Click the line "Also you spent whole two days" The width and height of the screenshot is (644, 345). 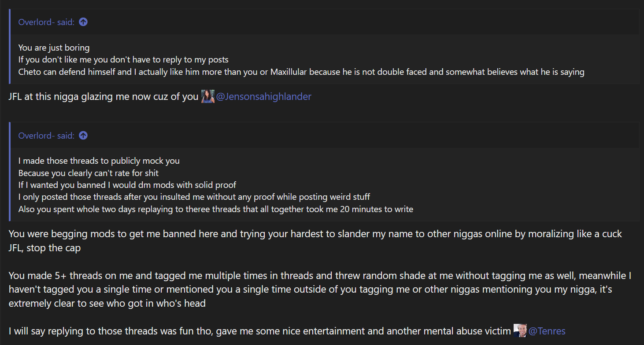pos(215,209)
